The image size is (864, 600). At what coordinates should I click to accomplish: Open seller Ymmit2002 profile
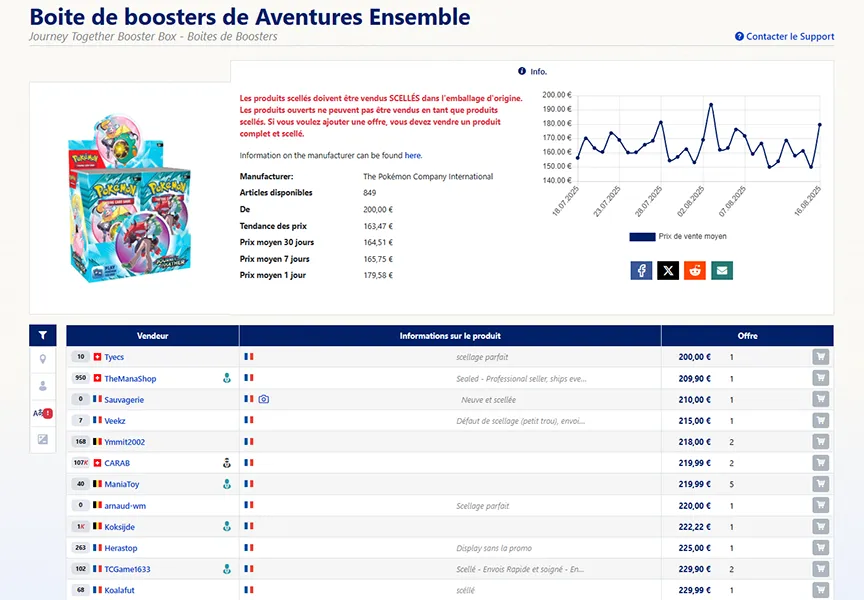[125, 442]
